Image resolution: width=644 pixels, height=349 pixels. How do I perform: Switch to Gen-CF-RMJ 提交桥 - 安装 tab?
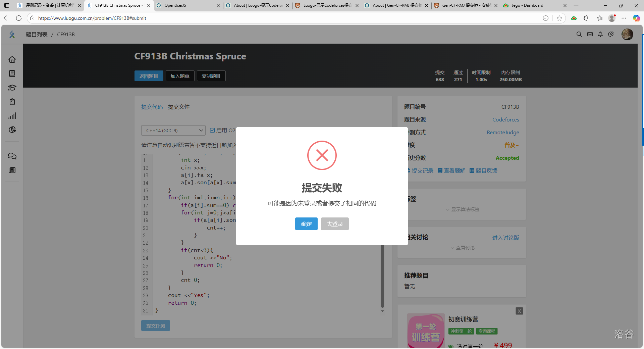point(465,5)
